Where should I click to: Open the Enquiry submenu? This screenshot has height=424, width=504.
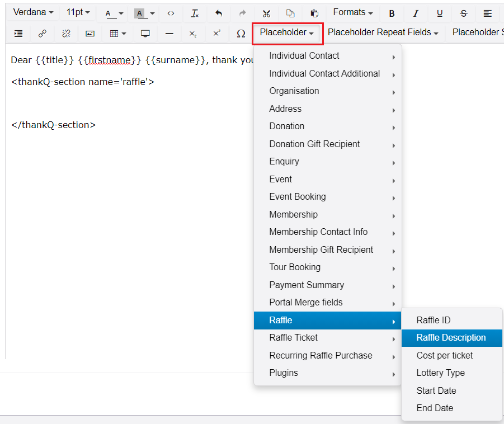[328, 162]
